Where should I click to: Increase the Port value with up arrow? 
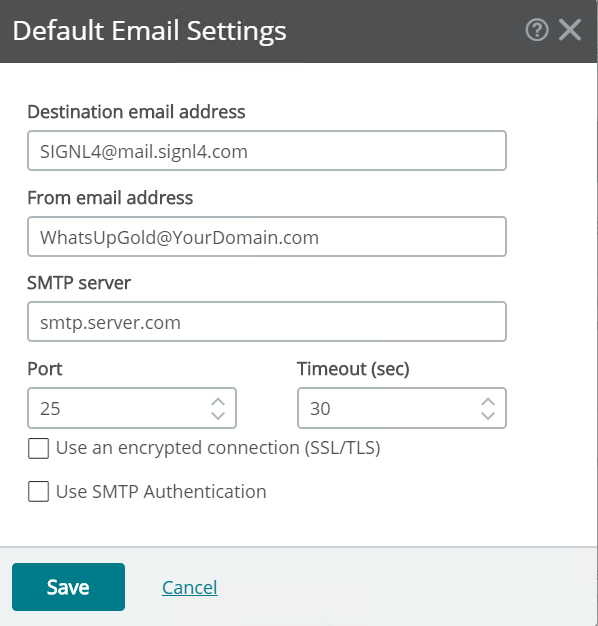click(218, 402)
